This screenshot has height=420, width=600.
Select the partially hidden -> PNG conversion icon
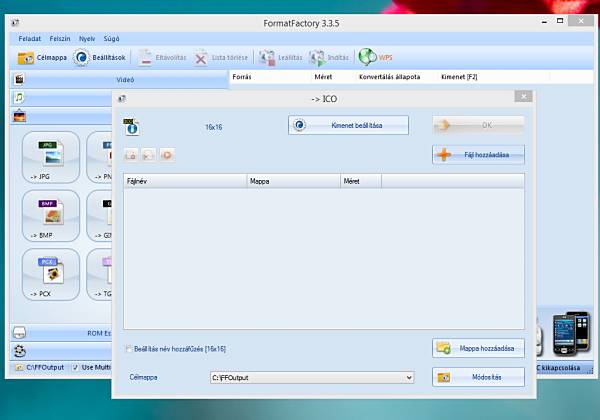(99, 157)
